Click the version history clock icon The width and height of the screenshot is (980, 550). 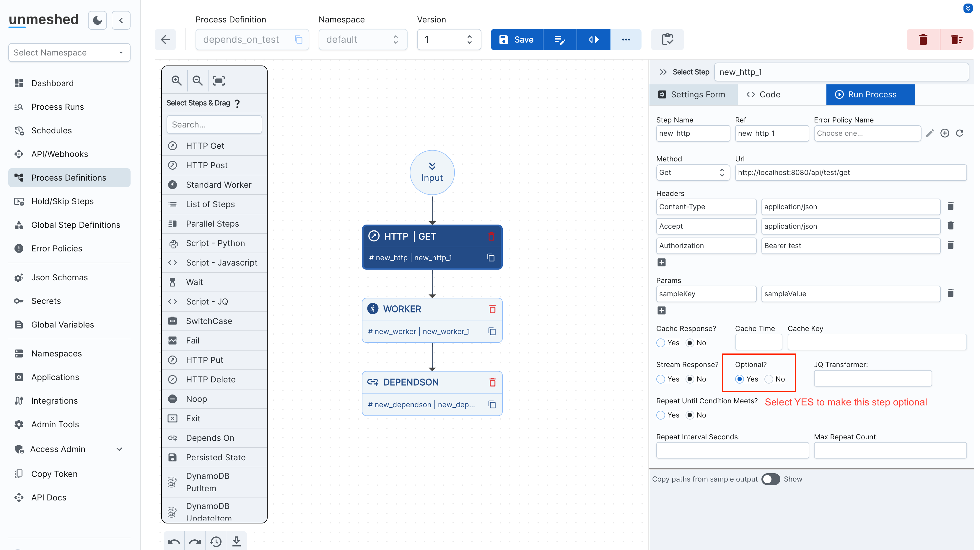click(216, 541)
